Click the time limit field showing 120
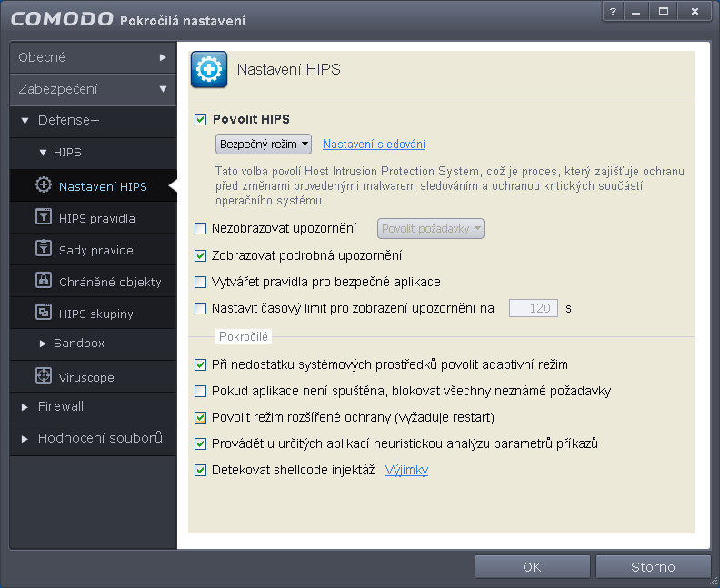The width and height of the screenshot is (720, 588). click(533, 308)
